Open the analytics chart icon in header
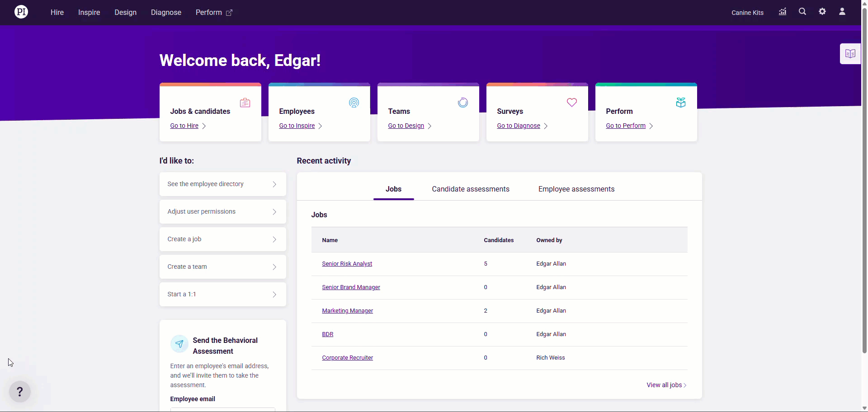Screen dimensions: 868x412 [x=783, y=12]
